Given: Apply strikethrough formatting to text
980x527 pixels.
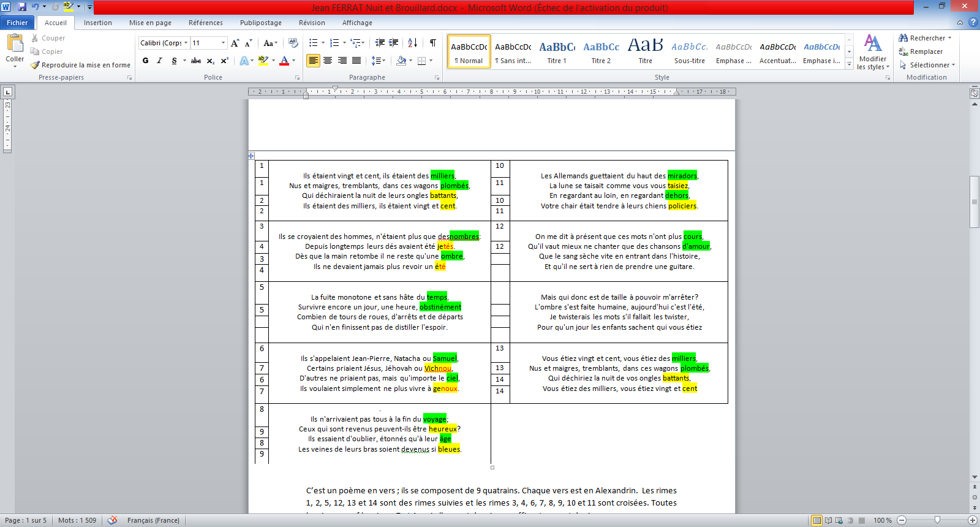Looking at the screenshot, I should (196, 61).
